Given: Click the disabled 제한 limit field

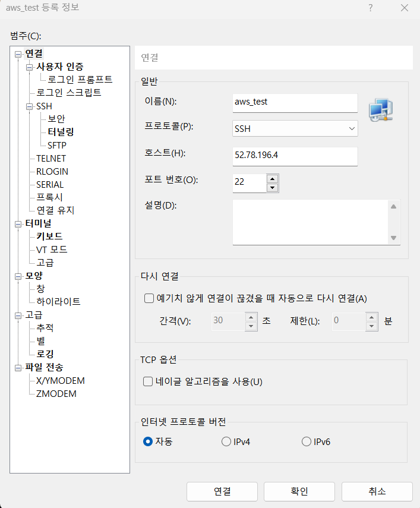Looking at the screenshot, I should (x=349, y=321).
